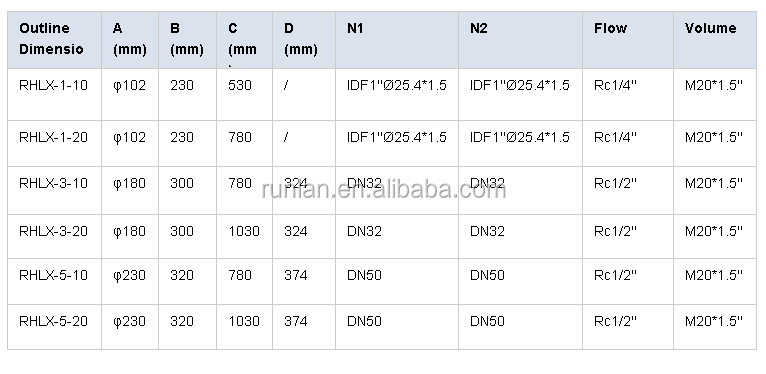This screenshot has height=374, width=766.
Task: Click the A (mm) column header
Action: coord(129,40)
